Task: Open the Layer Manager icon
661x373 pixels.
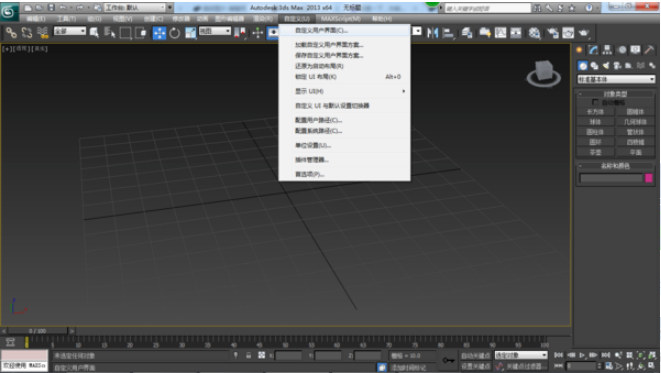Action: [467, 32]
